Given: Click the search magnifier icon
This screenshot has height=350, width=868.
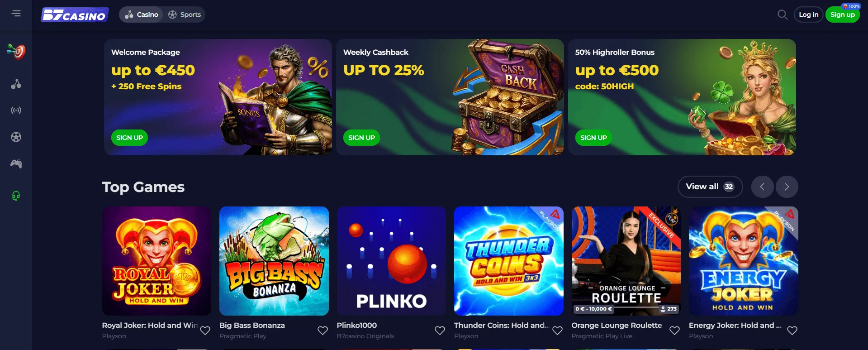Looking at the screenshot, I should point(783,14).
